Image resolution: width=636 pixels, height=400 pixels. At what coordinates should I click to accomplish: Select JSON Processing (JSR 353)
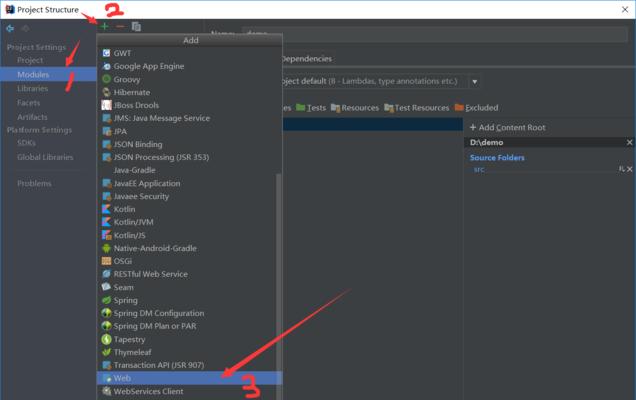pos(189,157)
